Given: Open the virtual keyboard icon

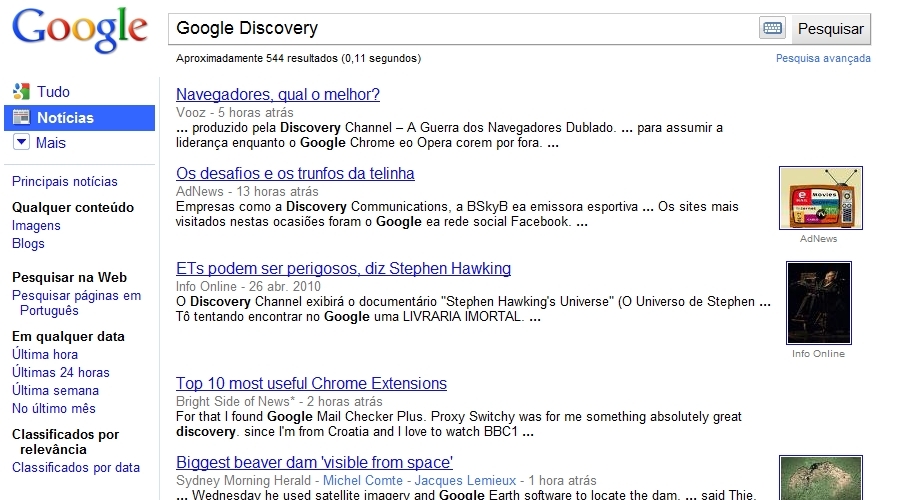Looking at the screenshot, I should (772, 28).
